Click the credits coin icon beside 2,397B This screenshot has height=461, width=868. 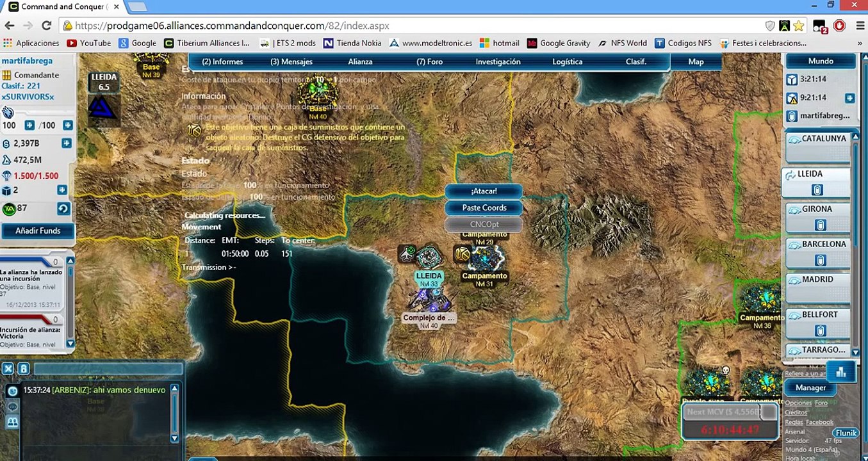[6, 143]
